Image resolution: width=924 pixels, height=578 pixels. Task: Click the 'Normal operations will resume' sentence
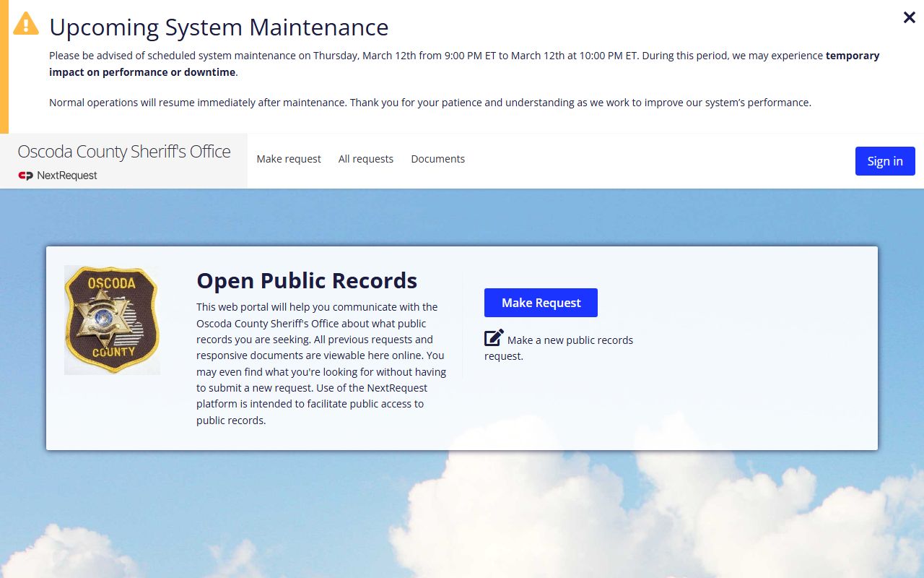click(430, 103)
